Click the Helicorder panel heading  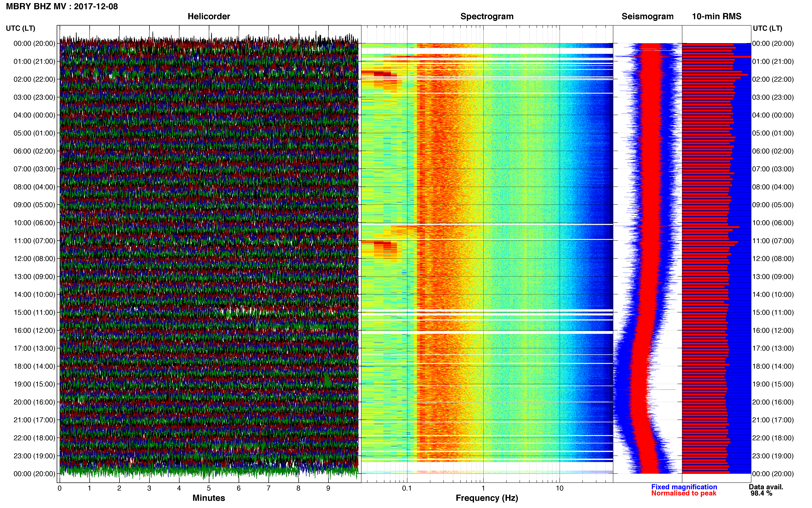tap(209, 16)
